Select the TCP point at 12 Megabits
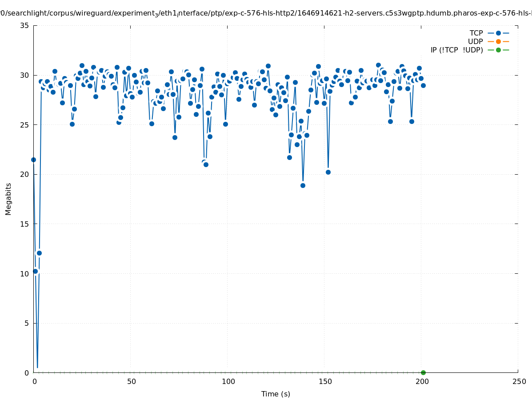532x400 pixels. pyautogui.click(x=39, y=253)
